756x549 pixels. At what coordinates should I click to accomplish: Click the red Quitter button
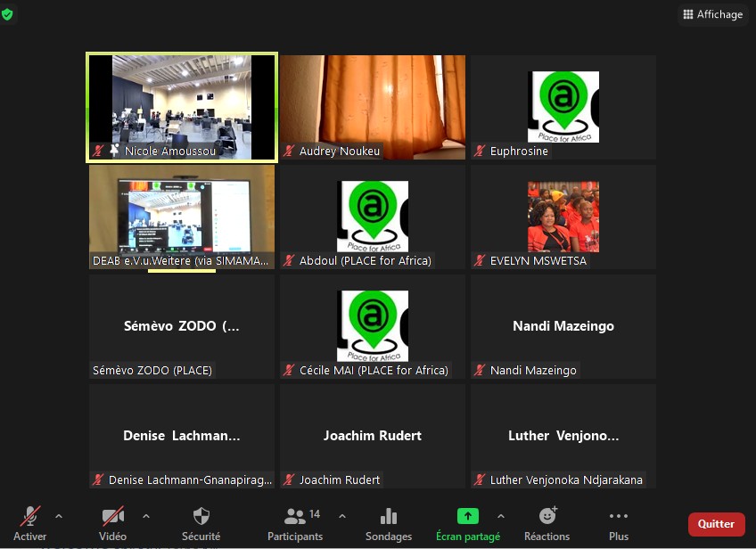tap(716, 524)
